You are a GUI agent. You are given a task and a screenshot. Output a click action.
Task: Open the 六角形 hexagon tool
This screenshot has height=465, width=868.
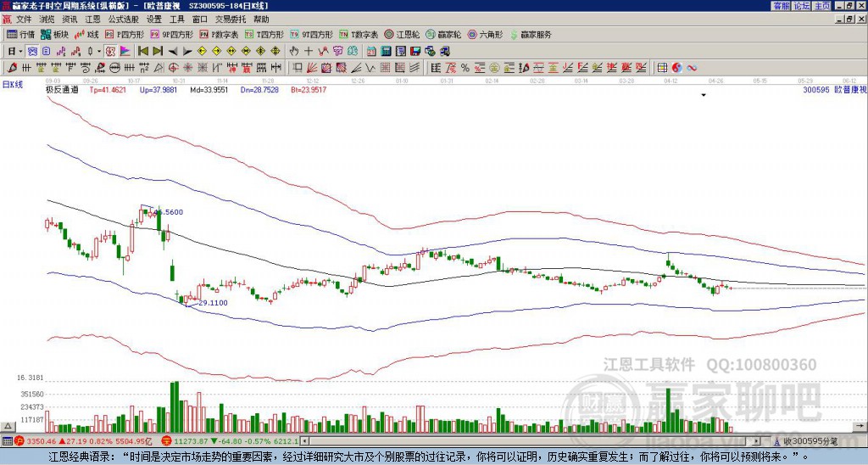click(x=486, y=34)
